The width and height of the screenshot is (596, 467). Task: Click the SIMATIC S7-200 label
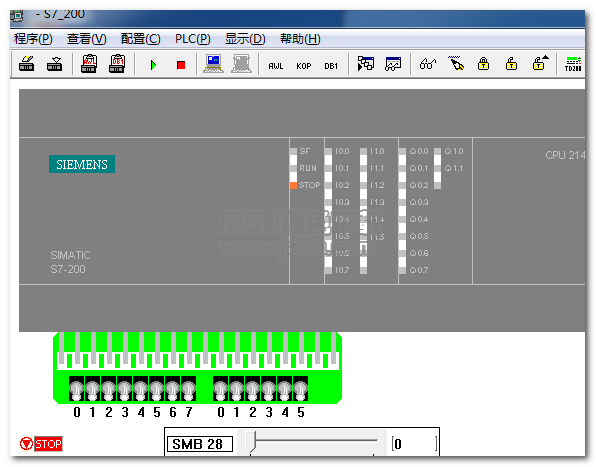coord(70,262)
